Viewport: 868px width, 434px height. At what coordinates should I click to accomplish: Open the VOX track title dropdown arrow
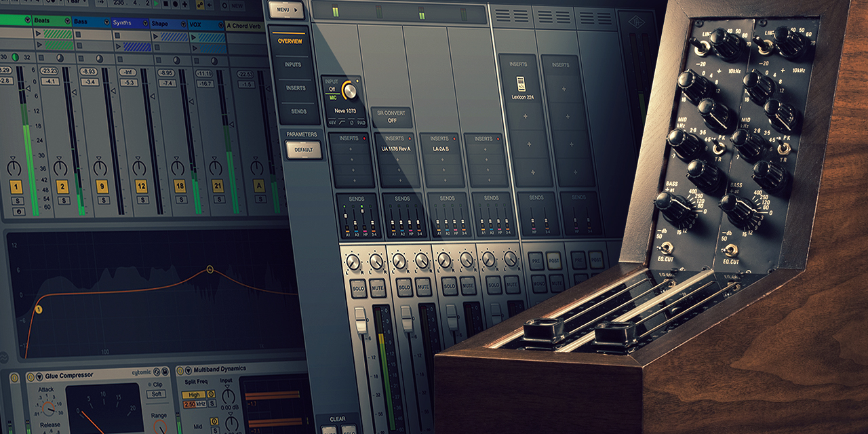221,25
